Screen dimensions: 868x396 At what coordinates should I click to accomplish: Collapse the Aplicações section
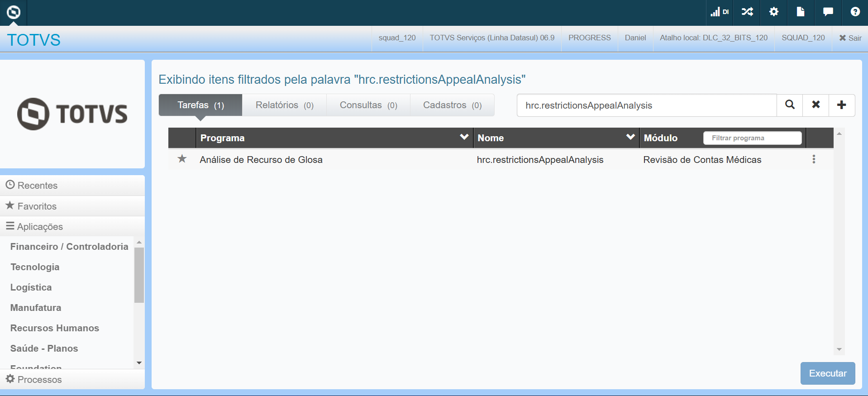click(72, 227)
